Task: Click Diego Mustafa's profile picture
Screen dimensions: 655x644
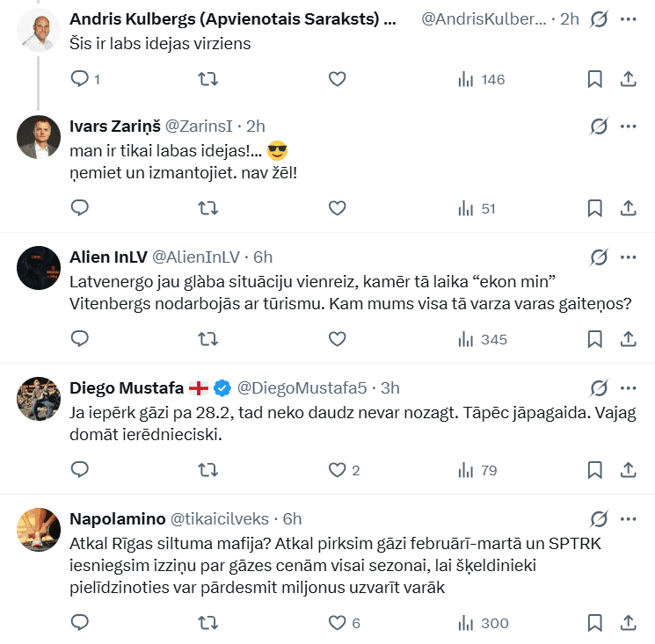Action: pos(39,400)
